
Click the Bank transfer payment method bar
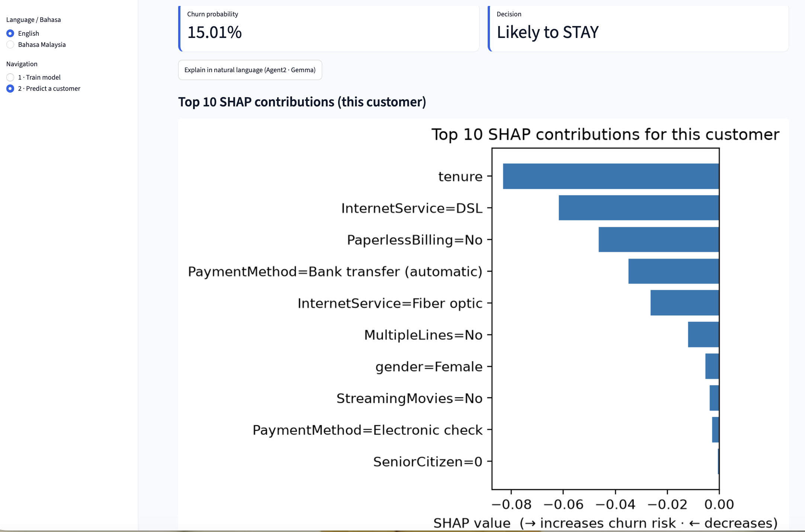[674, 271]
